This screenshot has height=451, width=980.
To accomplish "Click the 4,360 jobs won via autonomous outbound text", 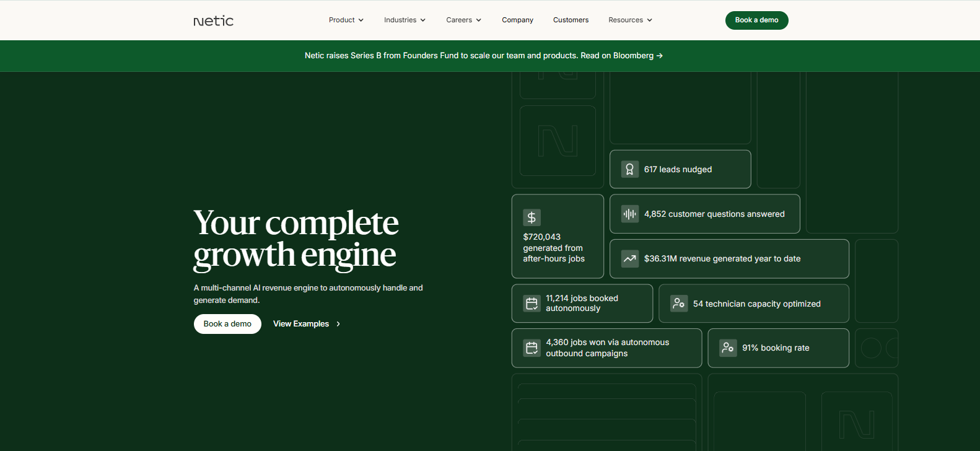I will [x=608, y=348].
